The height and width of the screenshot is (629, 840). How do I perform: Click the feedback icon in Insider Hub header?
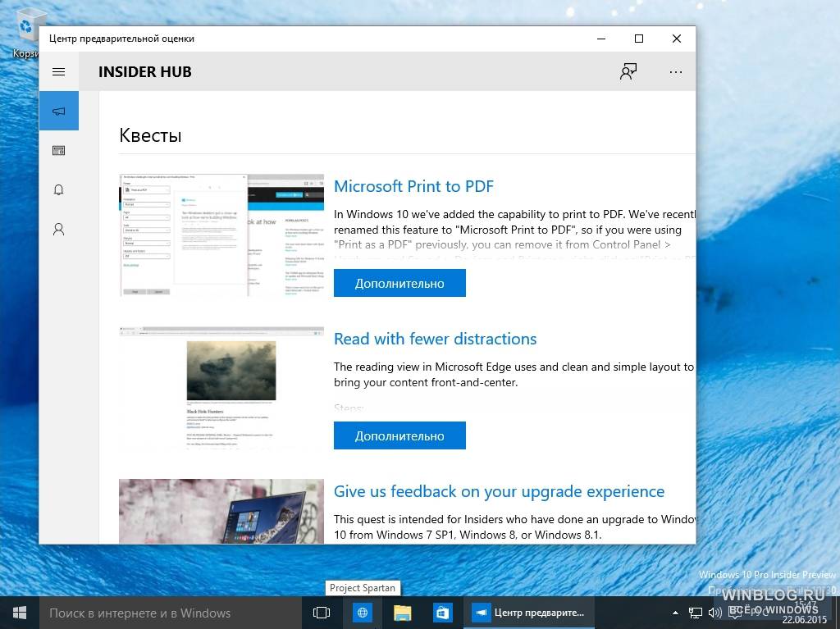tap(628, 72)
